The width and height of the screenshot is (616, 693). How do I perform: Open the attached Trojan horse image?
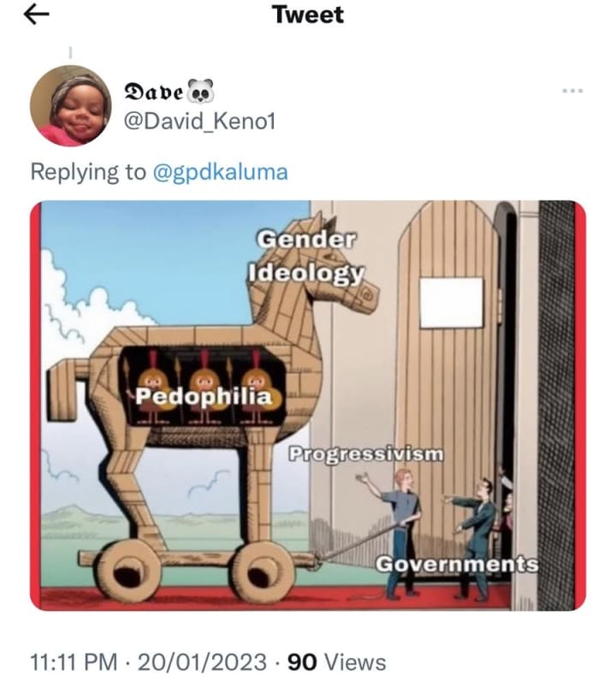click(x=308, y=406)
